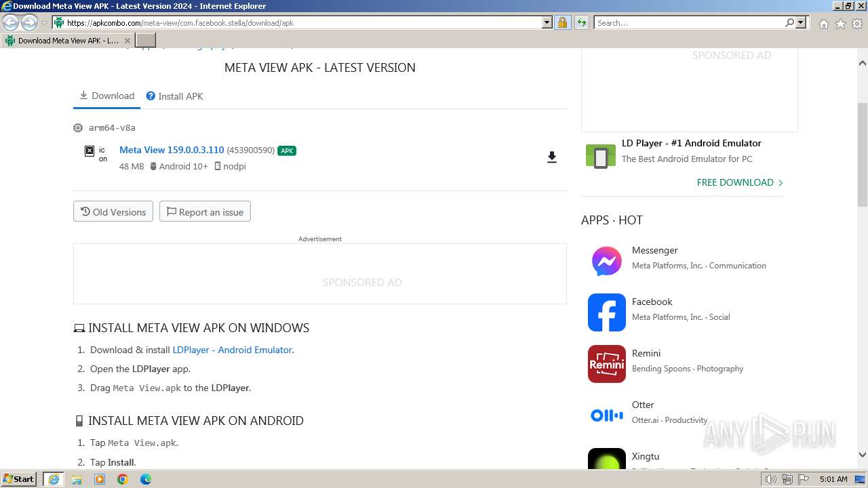868x488 pixels.
Task: Open the Home page icon
Action: [x=823, y=24]
